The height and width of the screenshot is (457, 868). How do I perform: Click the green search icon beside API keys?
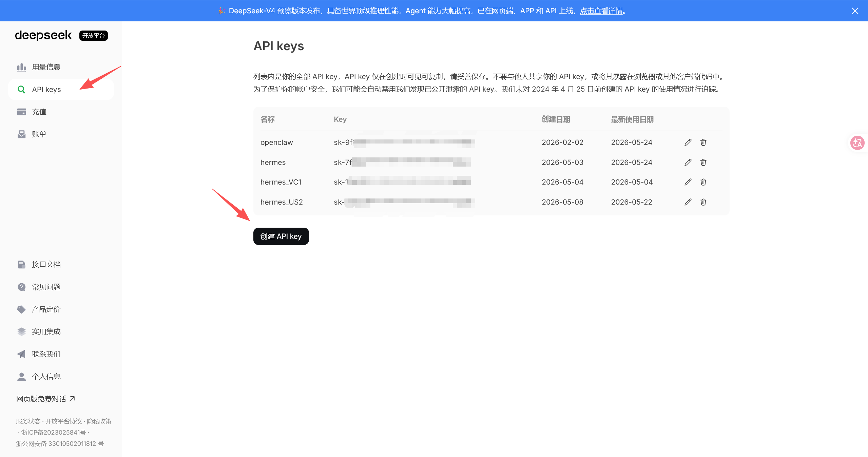[21, 90]
